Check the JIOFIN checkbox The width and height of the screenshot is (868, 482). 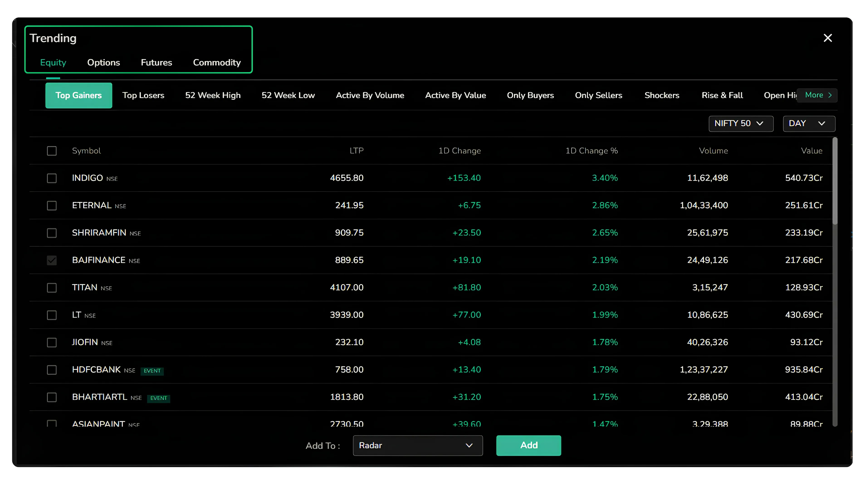point(51,342)
